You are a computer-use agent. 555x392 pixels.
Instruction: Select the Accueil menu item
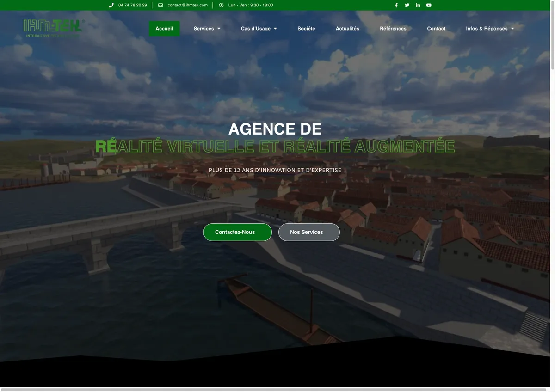point(164,29)
